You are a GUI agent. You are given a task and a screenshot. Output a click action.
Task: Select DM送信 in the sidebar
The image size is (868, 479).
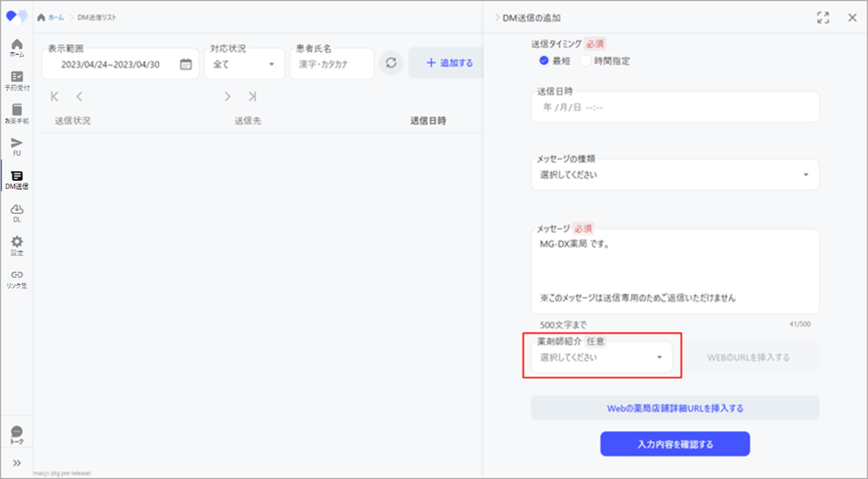tap(17, 179)
